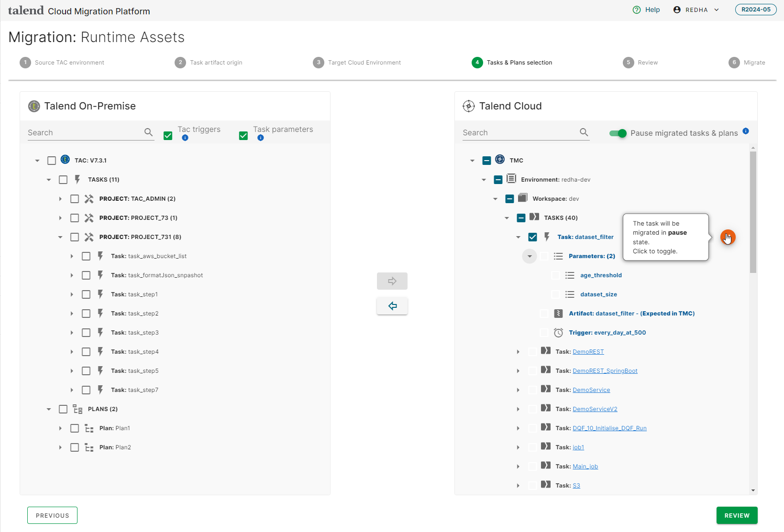Screen dimensions: 784x532
Task: Focus the Talend On-Premise Search field
Action: tap(85, 132)
